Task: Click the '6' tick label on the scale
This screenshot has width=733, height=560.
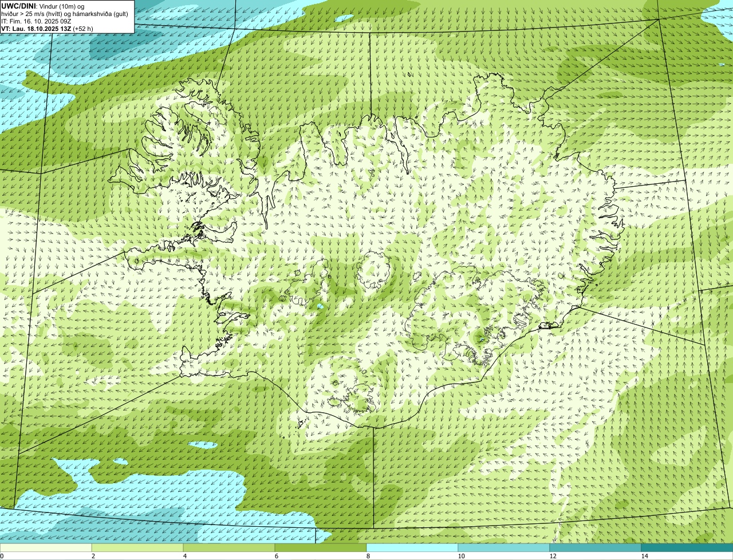Action: (x=277, y=556)
